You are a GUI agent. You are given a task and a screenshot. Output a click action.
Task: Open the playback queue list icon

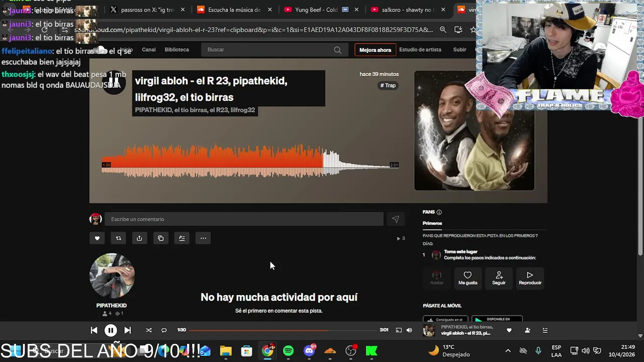pyautogui.click(x=545, y=330)
